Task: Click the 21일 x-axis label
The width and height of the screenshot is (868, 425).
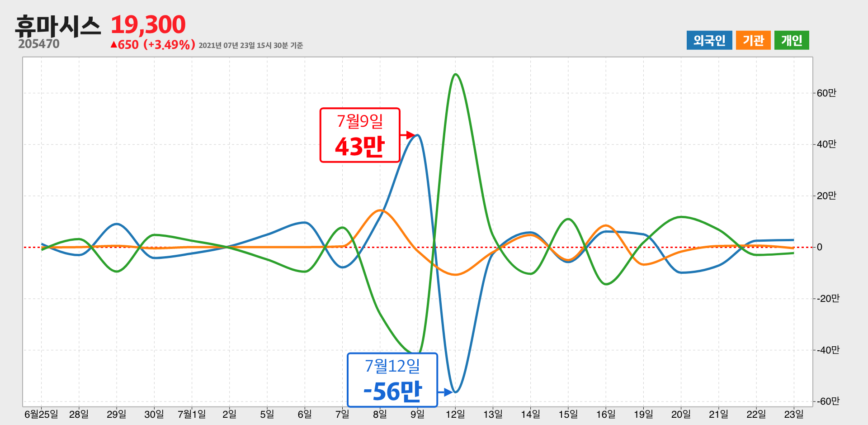Action: click(718, 414)
